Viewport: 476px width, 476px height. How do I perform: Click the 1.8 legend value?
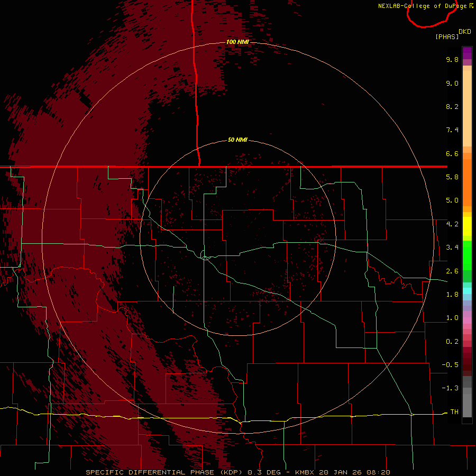point(452,295)
